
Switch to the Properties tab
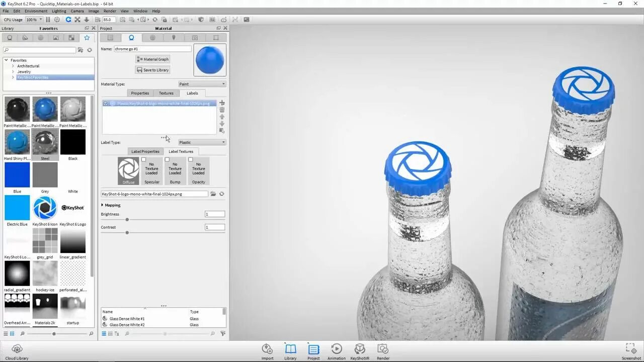coord(140,93)
